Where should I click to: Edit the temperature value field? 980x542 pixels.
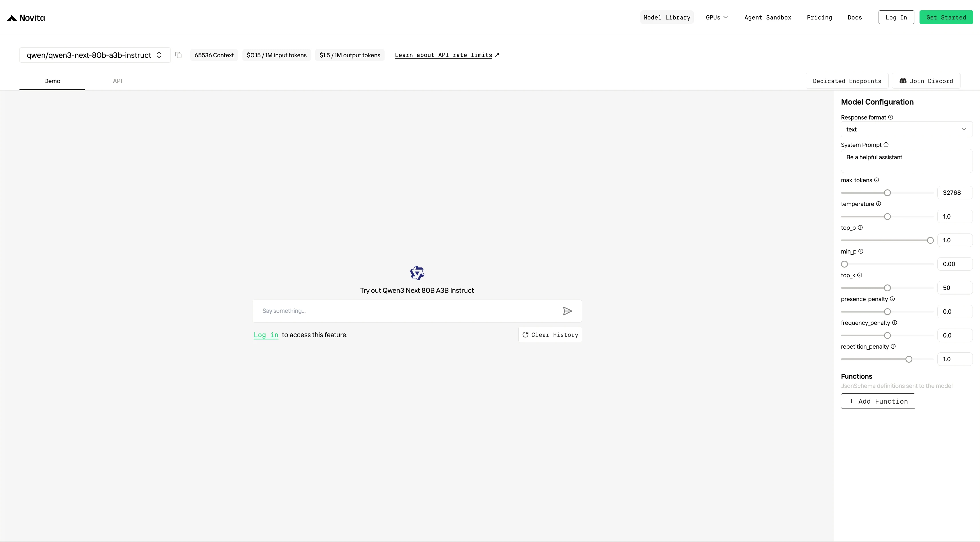(955, 216)
